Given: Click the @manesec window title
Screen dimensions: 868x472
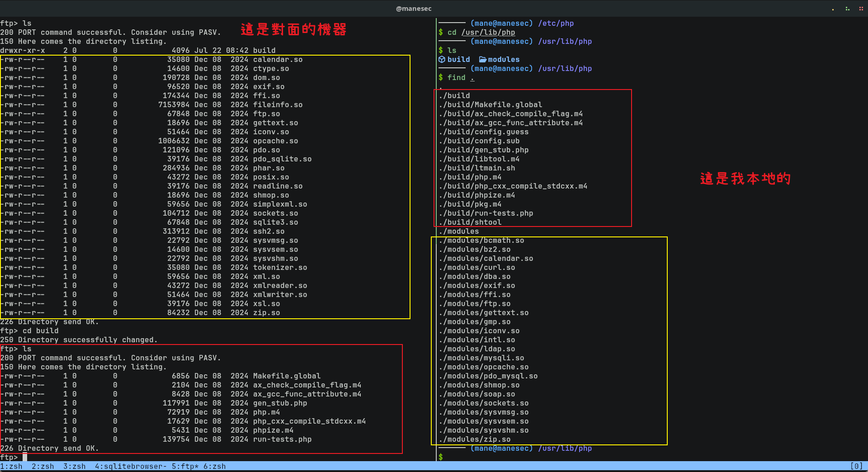Looking at the screenshot, I should 414,9.
